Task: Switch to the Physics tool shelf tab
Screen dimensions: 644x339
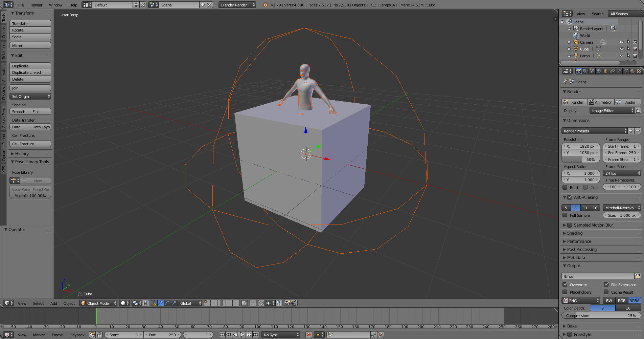Action: tap(4, 93)
